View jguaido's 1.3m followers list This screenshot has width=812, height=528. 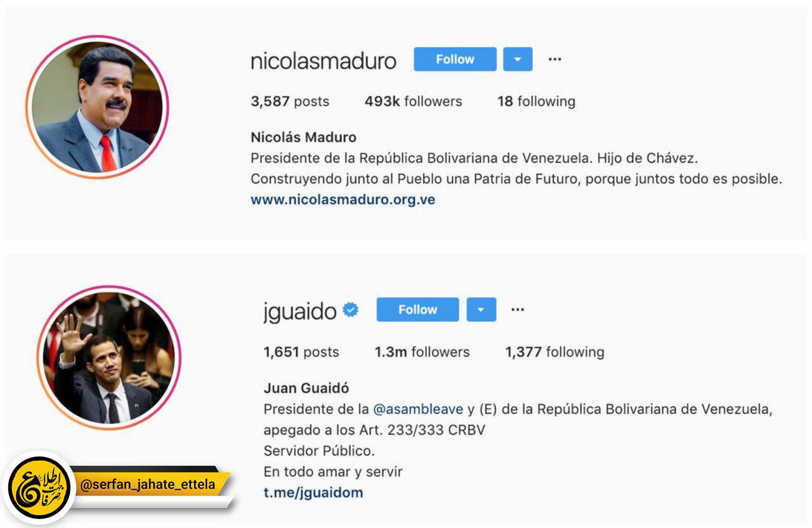(x=422, y=352)
